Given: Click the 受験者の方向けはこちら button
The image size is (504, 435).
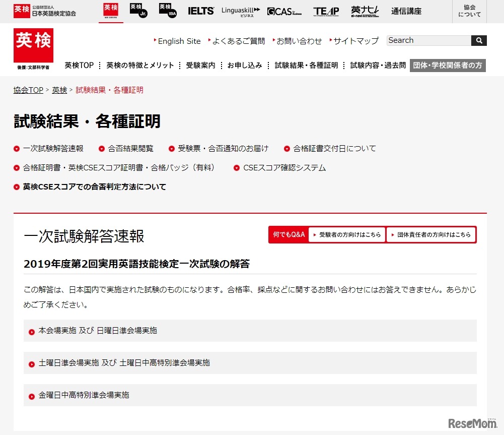Looking at the screenshot, I should [x=347, y=234].
